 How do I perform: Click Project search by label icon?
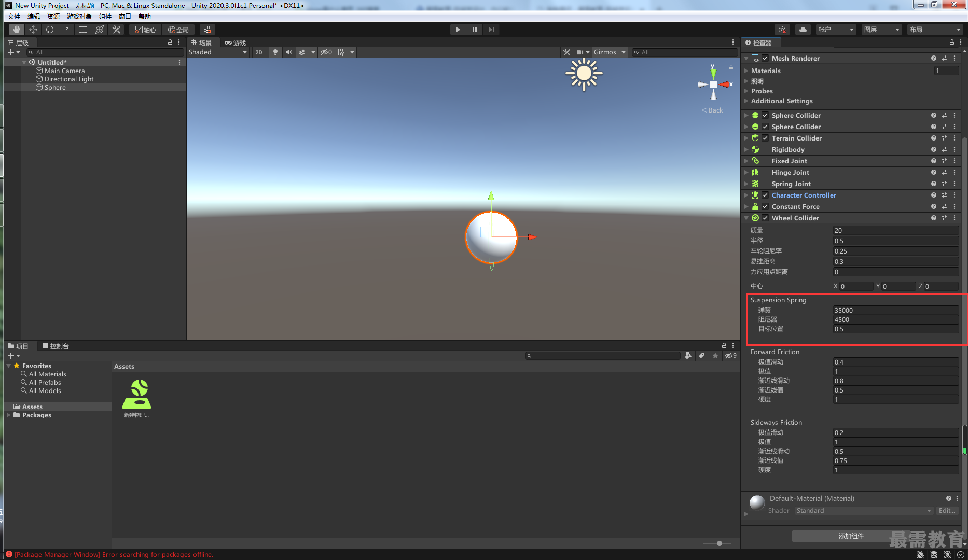point(701,355)
